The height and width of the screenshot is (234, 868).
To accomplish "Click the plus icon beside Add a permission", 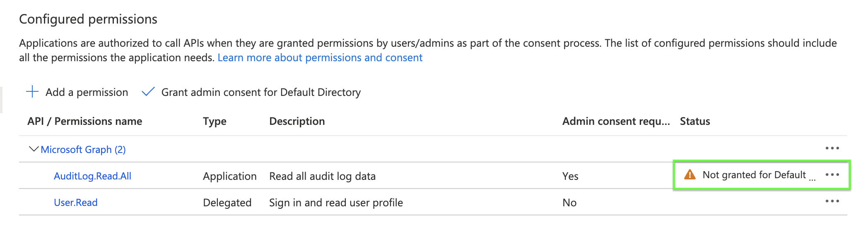I will pyautogui.click(x=32, y=92).
